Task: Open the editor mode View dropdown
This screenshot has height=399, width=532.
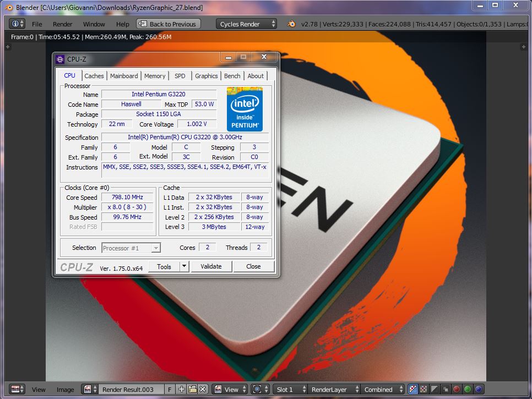Action: click(x=230, y=389)
